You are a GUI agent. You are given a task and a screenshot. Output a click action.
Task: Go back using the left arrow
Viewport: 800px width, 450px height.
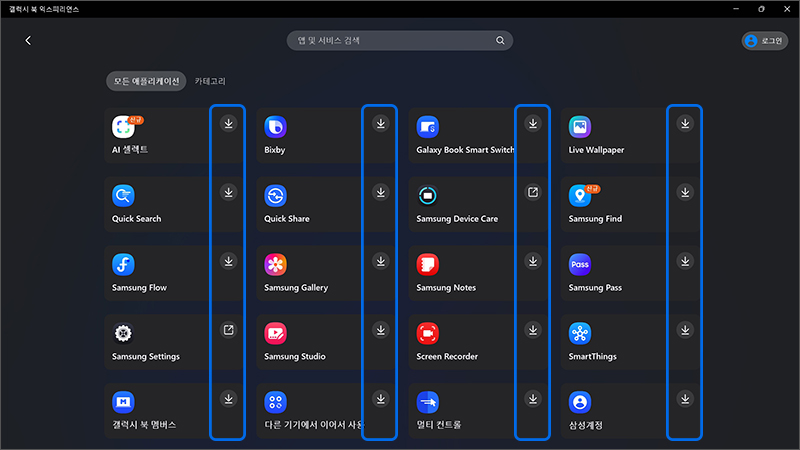pyautogui.click(x=28, y=41)
